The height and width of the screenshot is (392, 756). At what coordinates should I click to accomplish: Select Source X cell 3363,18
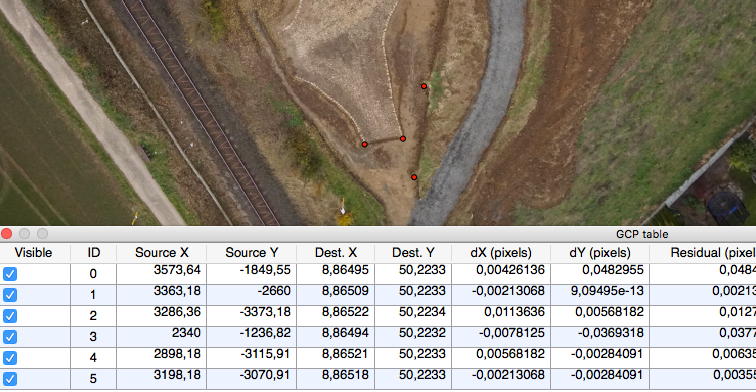pos(162,295)
